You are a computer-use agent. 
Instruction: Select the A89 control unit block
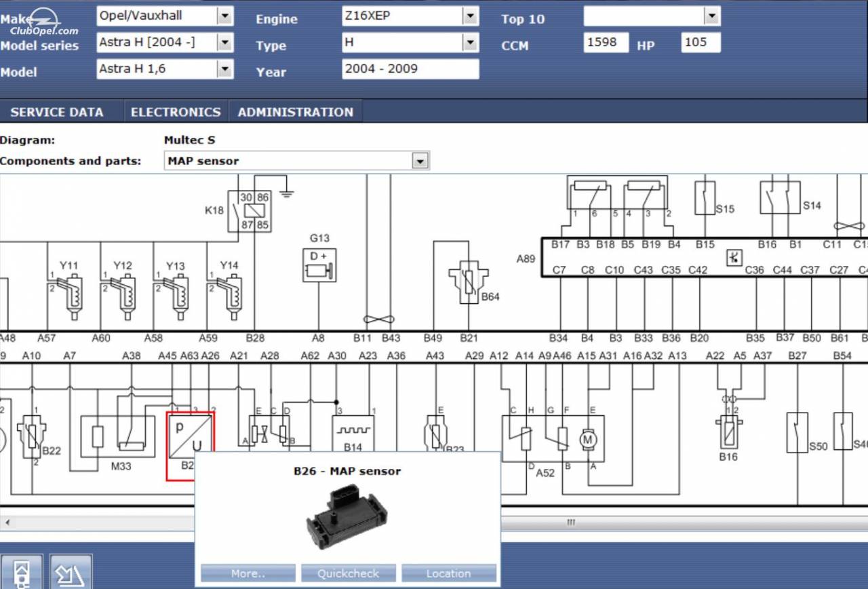pos(705,257)
